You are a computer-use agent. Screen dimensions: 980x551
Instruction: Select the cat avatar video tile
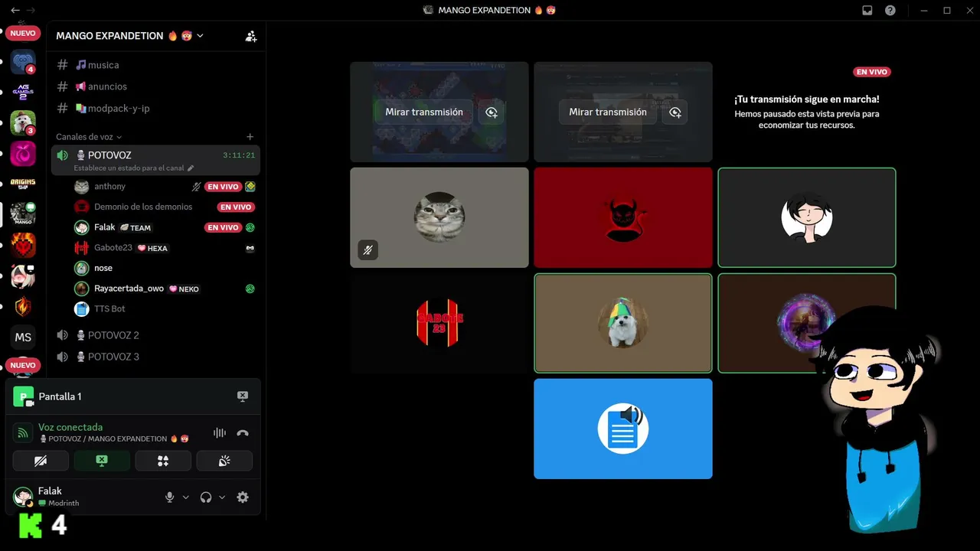pos(439,217)
